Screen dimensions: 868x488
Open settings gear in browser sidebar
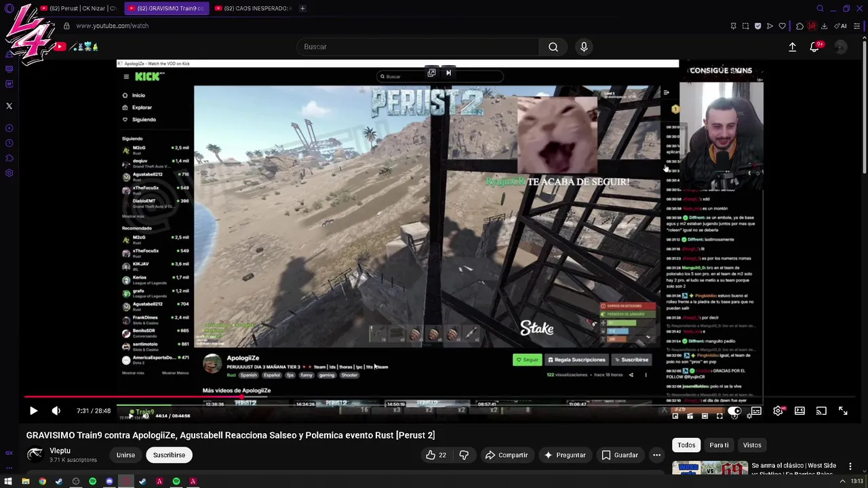pos(9,173)
